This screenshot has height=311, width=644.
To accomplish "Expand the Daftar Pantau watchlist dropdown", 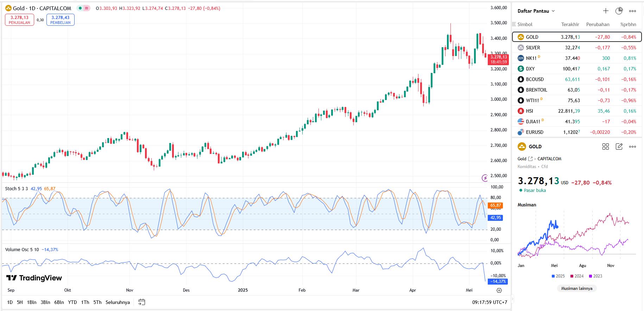I will click(x=536, y=11).
